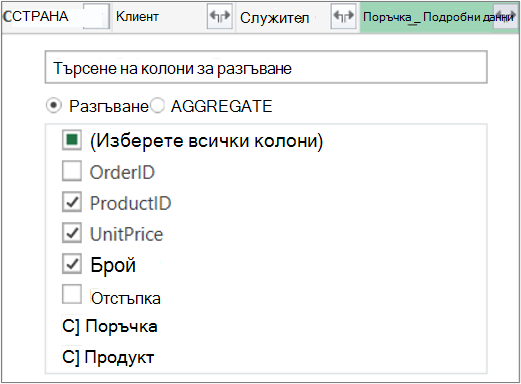
Task: Click the Брой column label
Action: pyautogui.click(x=113, y=265)
